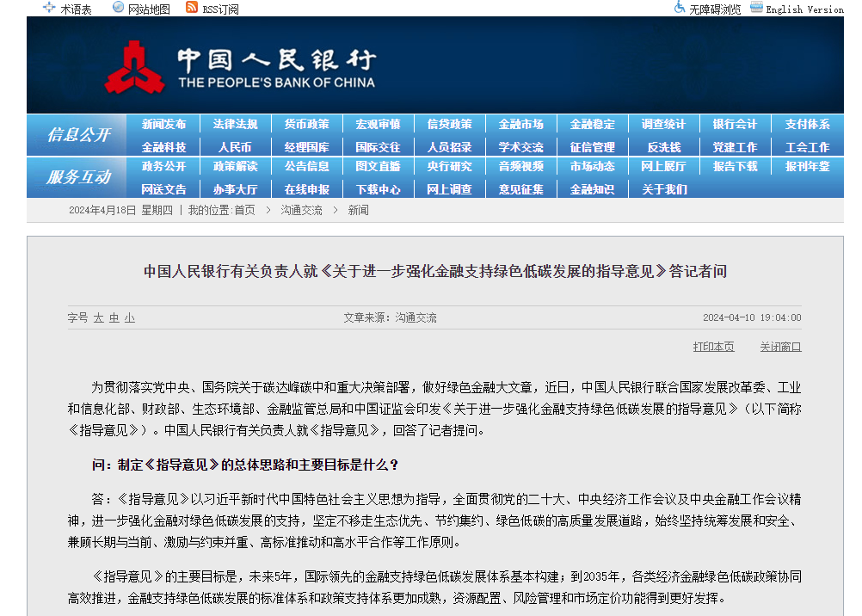The image size is (862, 616).
Task: Click the 无障碍浏览 accessibility icon
Action: (680, 8)
